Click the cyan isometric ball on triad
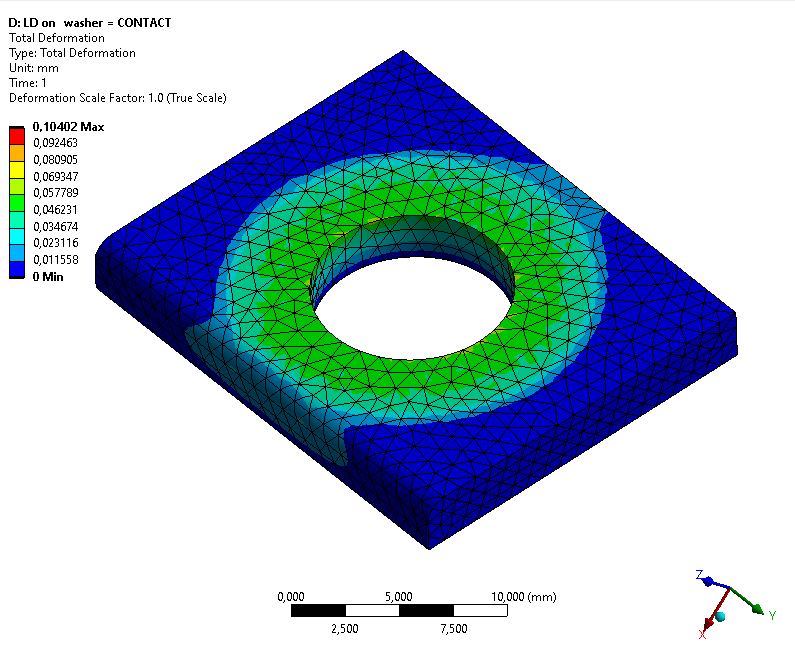 [x=719, y=617]
